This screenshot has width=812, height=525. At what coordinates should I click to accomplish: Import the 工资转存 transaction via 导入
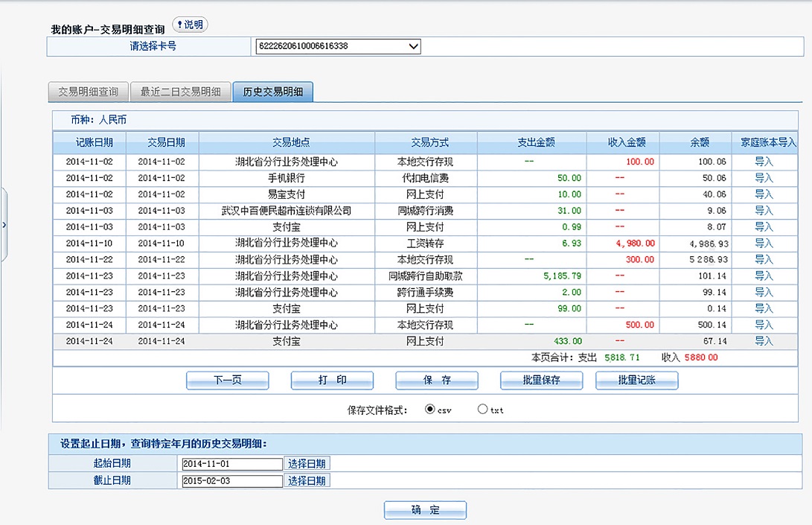tap(764, 244)
